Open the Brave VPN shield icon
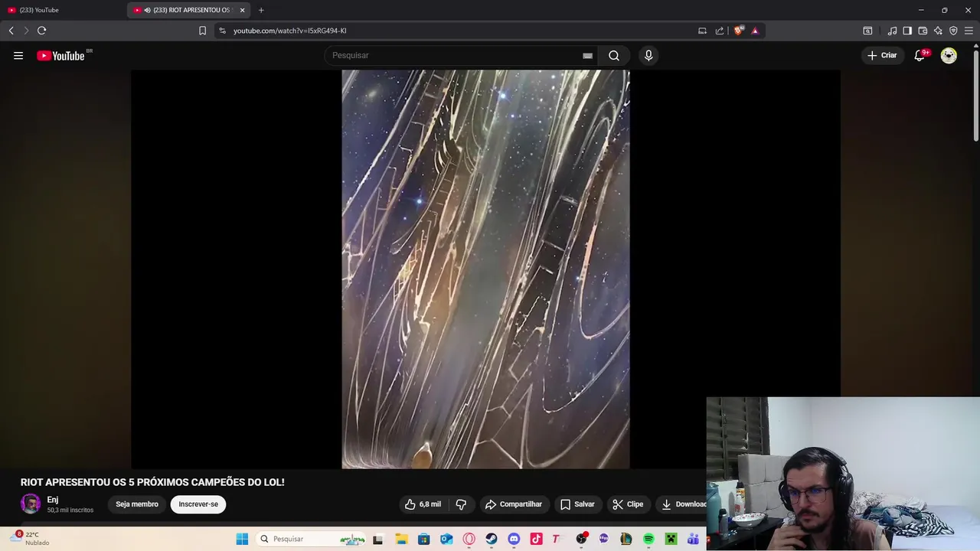 tap(953, 31)
